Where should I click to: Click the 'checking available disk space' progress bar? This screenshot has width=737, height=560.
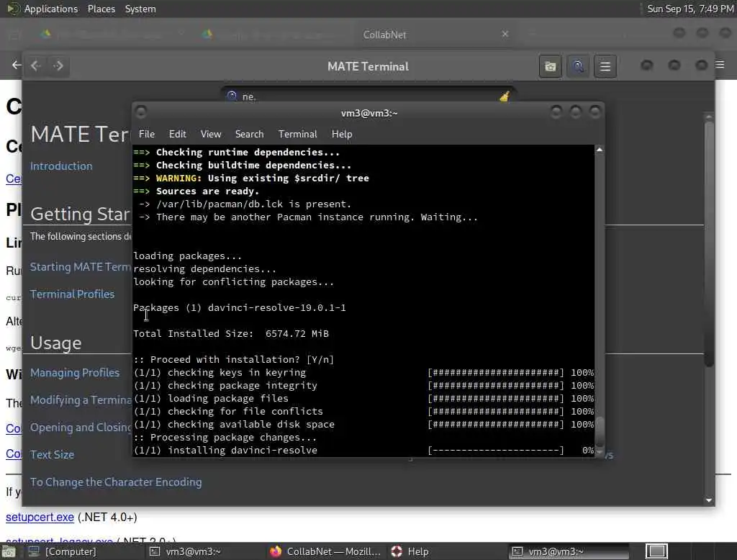point(495,424)
